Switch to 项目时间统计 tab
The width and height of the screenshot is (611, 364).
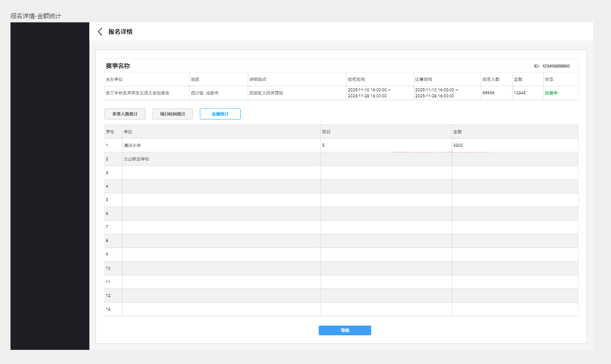(x=173, y=114)
